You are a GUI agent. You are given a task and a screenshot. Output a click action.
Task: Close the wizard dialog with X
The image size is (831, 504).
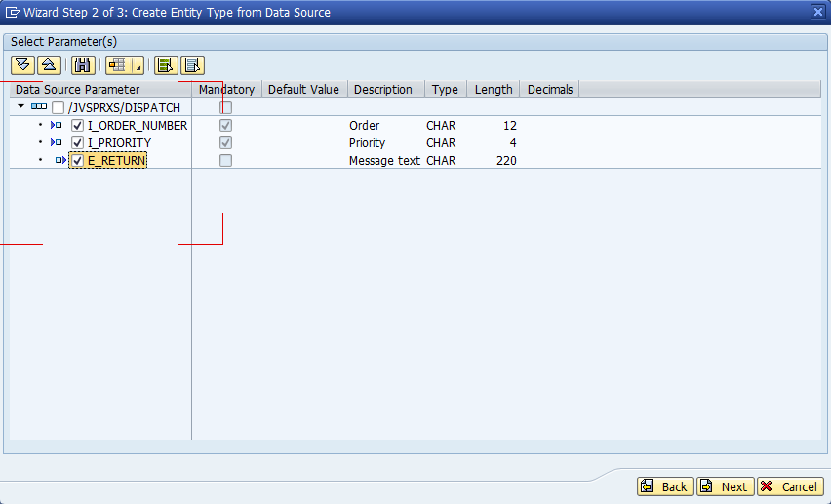[818, 12]
